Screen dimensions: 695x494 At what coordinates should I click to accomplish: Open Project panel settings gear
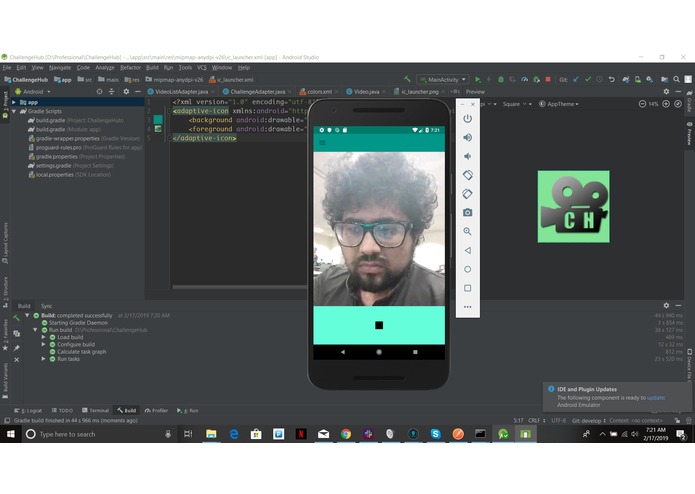pos(126,92)
